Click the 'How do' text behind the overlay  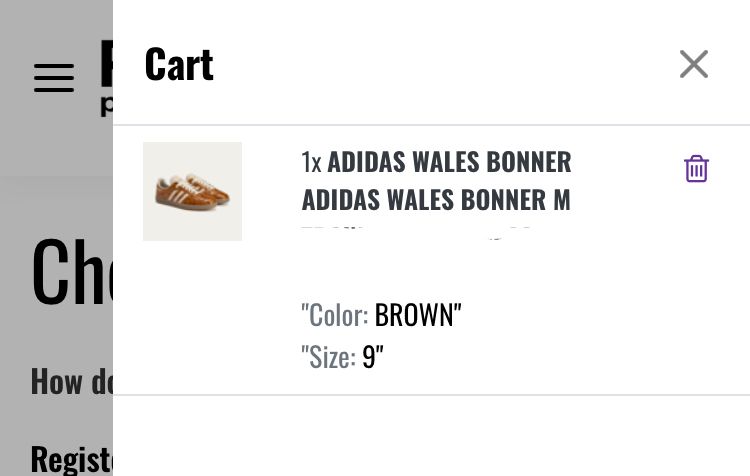coord(72,382)
